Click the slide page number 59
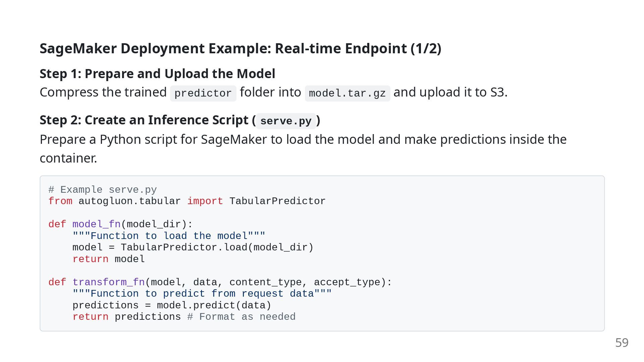Screen dimensions: 644x362 point(622,343)
